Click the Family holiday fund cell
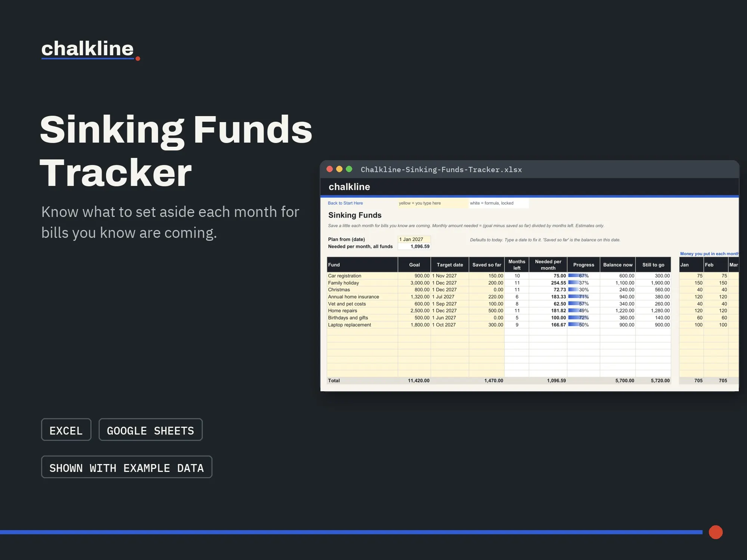 click(362, 283)
